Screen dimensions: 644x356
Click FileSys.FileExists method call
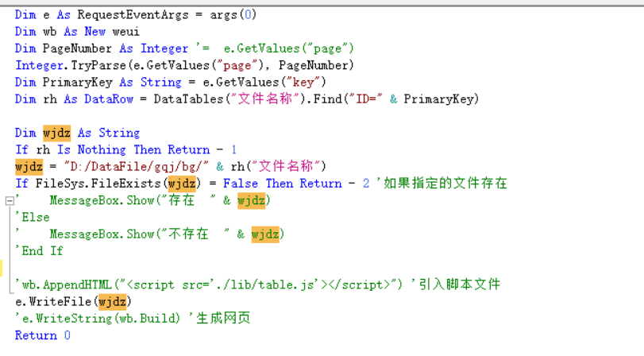click(x=98, y=184)
